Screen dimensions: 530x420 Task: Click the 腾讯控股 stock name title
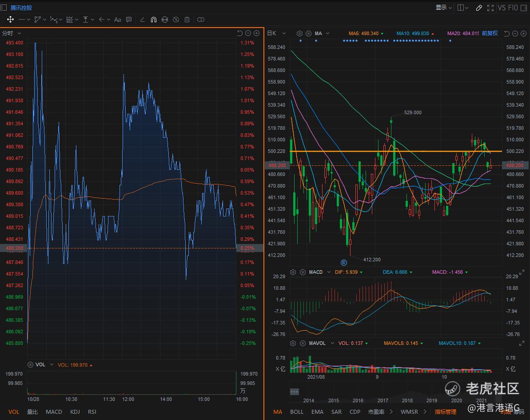click(21, 8)
